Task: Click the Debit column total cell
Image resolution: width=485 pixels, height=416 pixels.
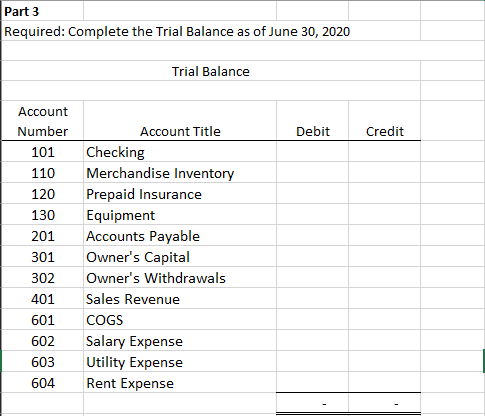Action: point(313,404)
